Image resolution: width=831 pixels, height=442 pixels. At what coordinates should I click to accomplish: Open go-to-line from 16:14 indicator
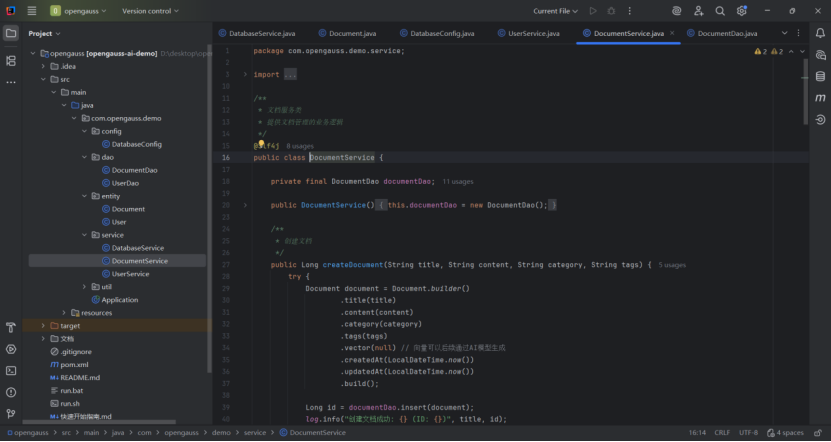point(697,432)
